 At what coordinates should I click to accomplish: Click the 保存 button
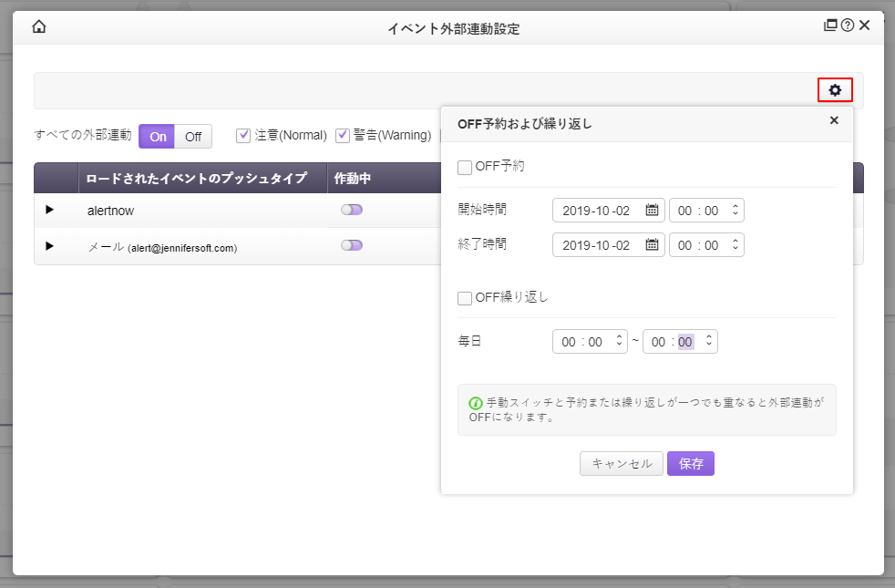[x=691, y=463]
